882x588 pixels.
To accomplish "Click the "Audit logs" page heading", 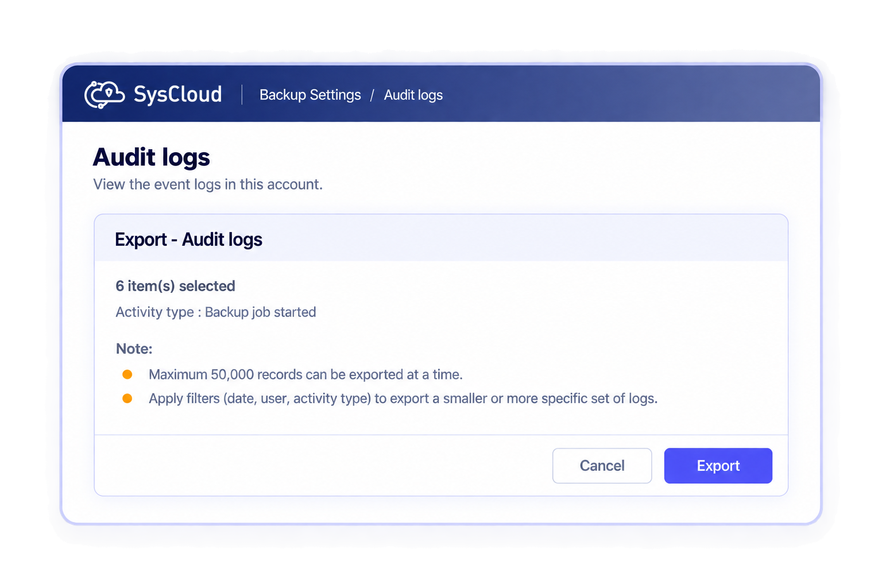I will coord(152,157).
